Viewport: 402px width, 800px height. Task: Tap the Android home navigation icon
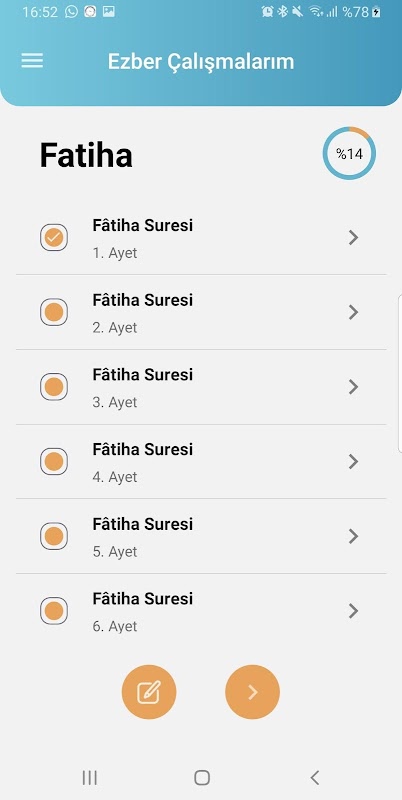(x=202, y=778)
